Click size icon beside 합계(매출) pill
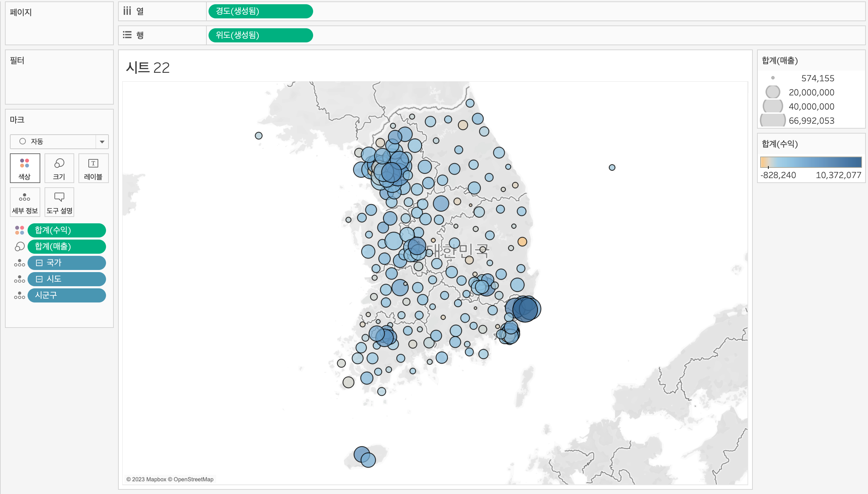 point(19,247)
